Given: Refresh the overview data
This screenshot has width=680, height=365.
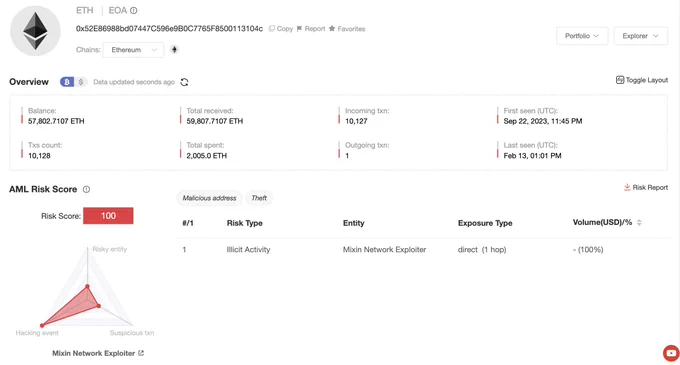Looking at the screenshot, I should click(x=184, y=82).
